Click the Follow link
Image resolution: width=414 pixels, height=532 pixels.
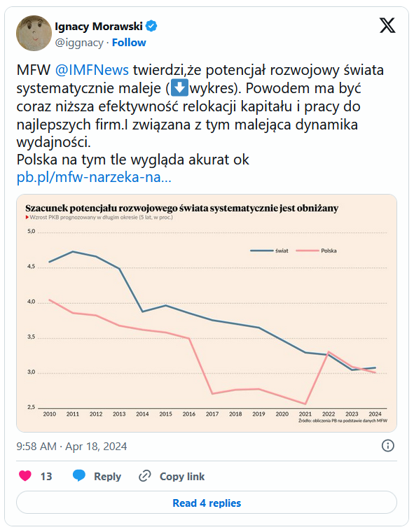(x=129, y=43)
